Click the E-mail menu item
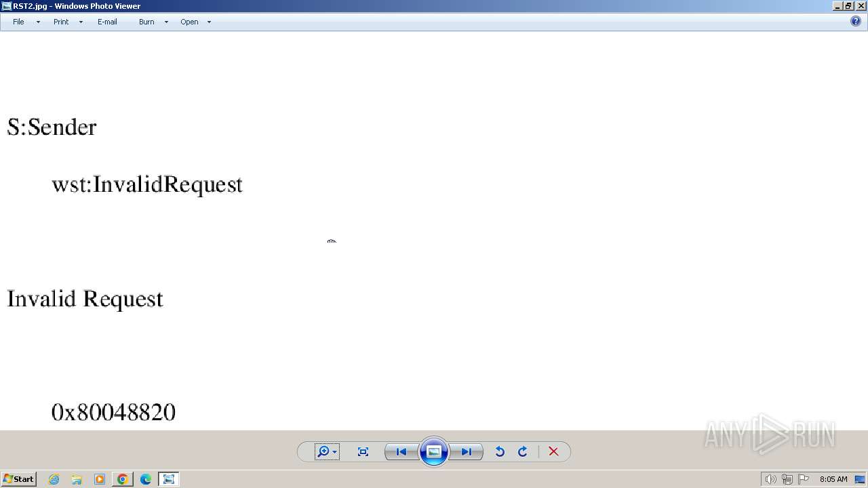The width and height of the screenshot is (868, 488). (x=107, y=22)
